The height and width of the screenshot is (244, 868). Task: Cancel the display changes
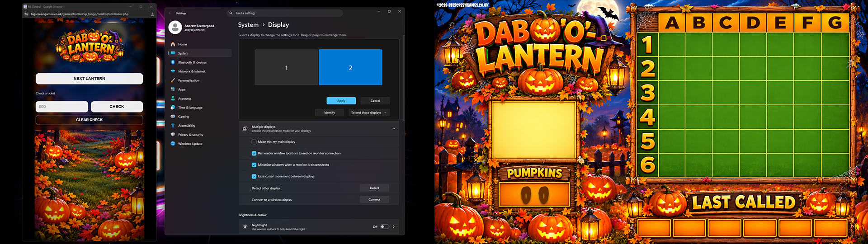tap(375, 101)
